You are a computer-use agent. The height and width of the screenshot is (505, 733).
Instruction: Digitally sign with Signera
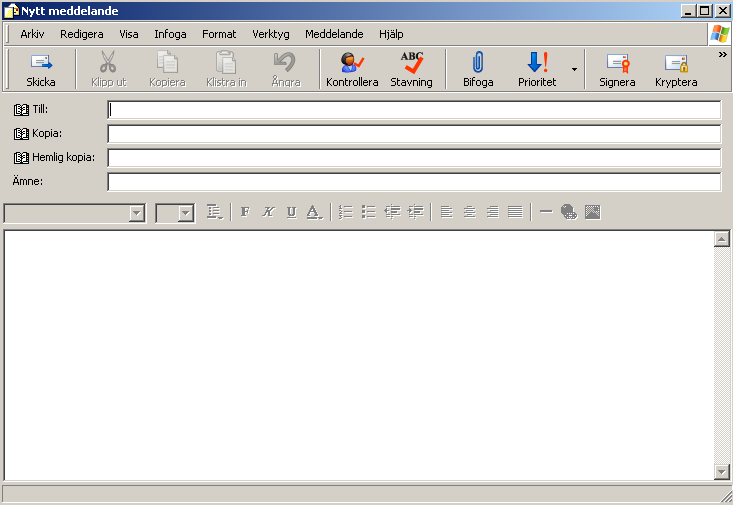(x=617, y=69)
